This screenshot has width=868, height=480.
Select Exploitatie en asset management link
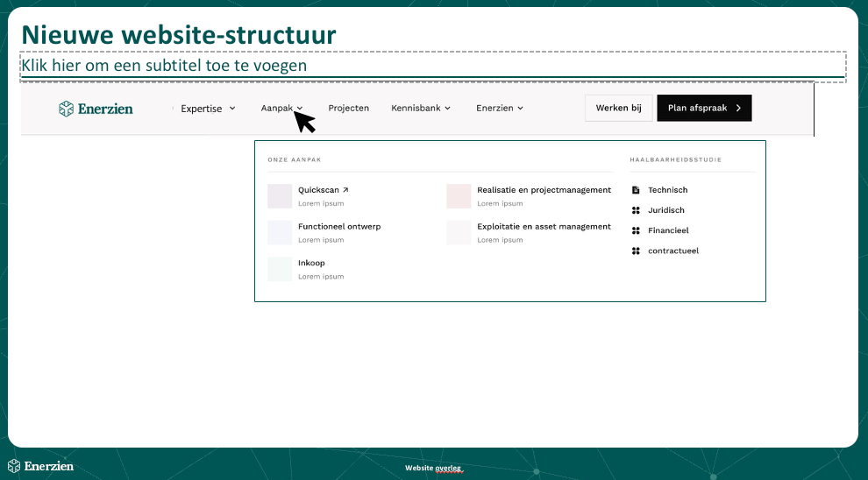[544, 227]
